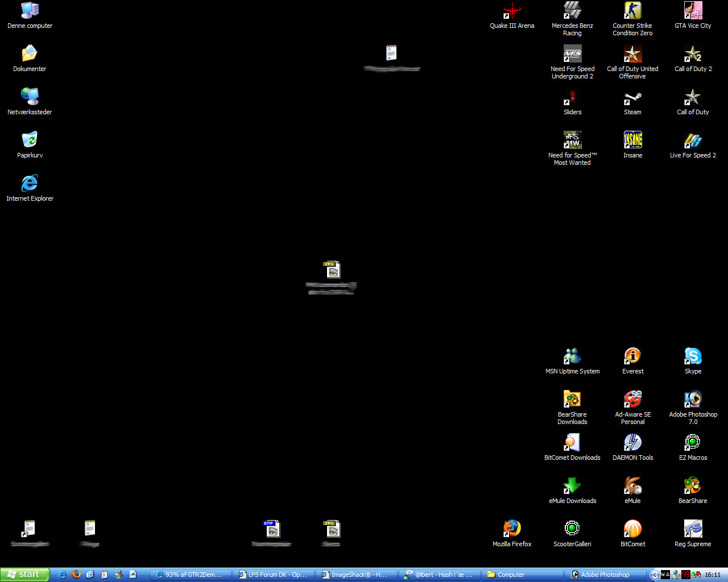The image size is (728, 582).
Task: Select the Papirkurv recycle bin icon
Action: 30,145
